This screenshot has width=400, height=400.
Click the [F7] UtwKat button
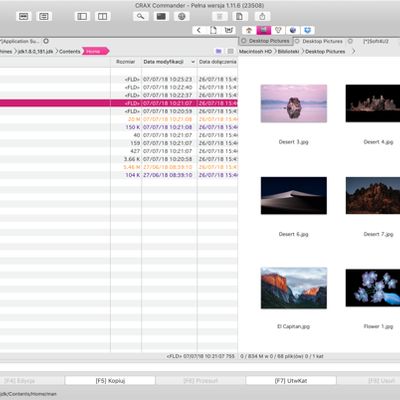tap(291, 381)
